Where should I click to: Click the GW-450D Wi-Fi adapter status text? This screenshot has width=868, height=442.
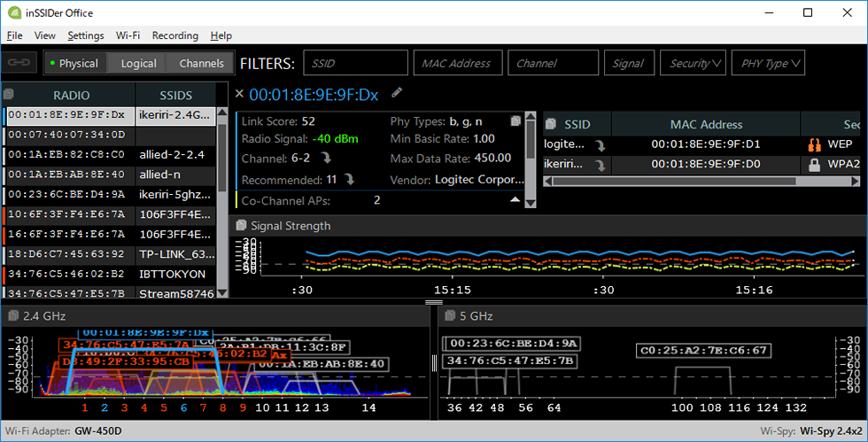pyautogui.click(x=98, y=430)
